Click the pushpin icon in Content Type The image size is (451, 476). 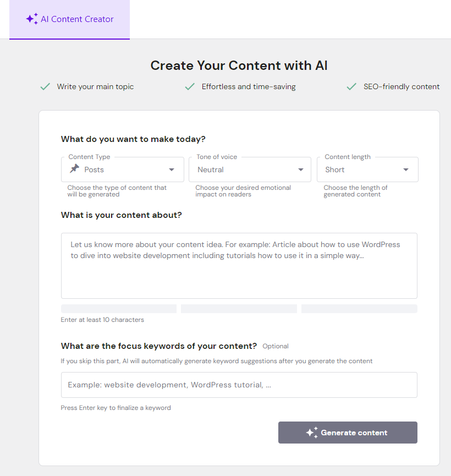(x=74, y=169)
